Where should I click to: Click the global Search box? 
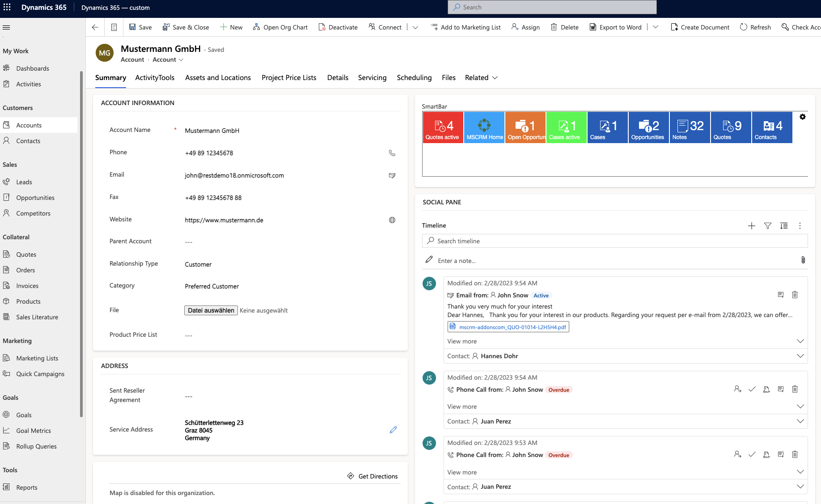point(552,7)
